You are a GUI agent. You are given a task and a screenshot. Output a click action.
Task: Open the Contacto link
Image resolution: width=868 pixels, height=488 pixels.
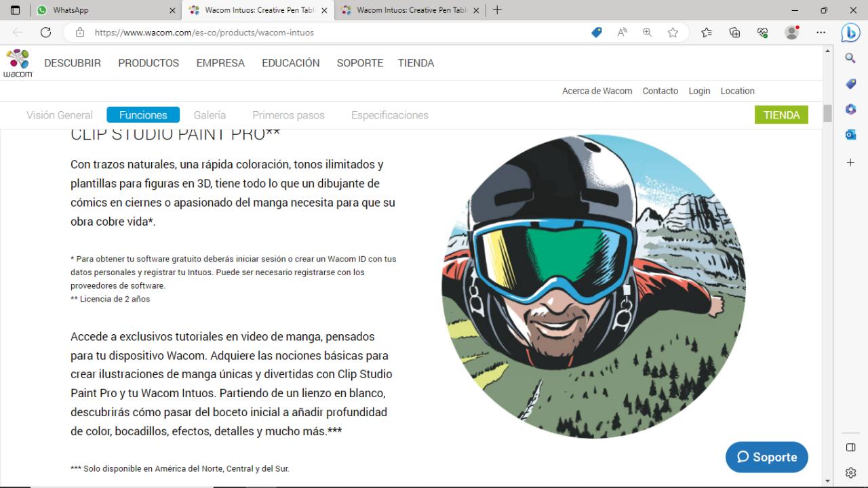point(660,91)
